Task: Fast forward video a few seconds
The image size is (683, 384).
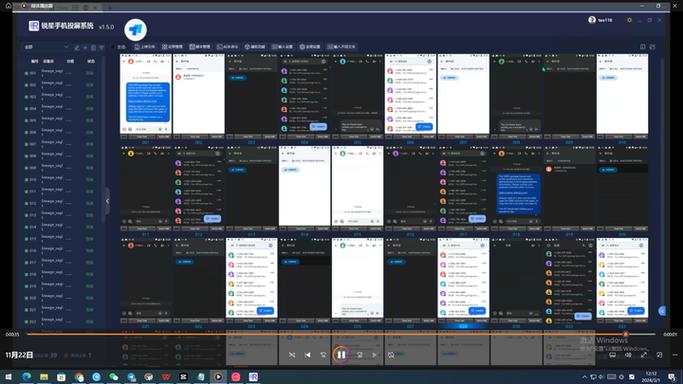Action: tap(359, 355)
